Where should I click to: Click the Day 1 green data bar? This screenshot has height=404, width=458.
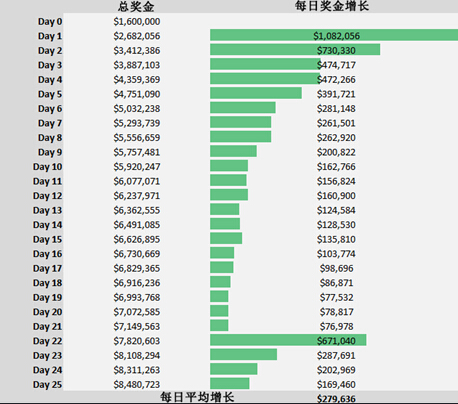[x=334, y=35]
